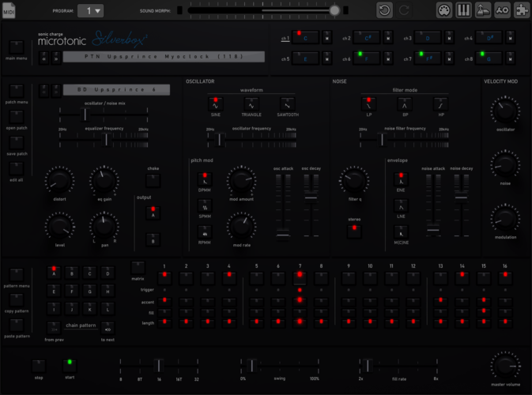This screenshot has height=395, width=532.
Task: Click the oscillator / noise mix slider handle
Action: tap(85, 115)
